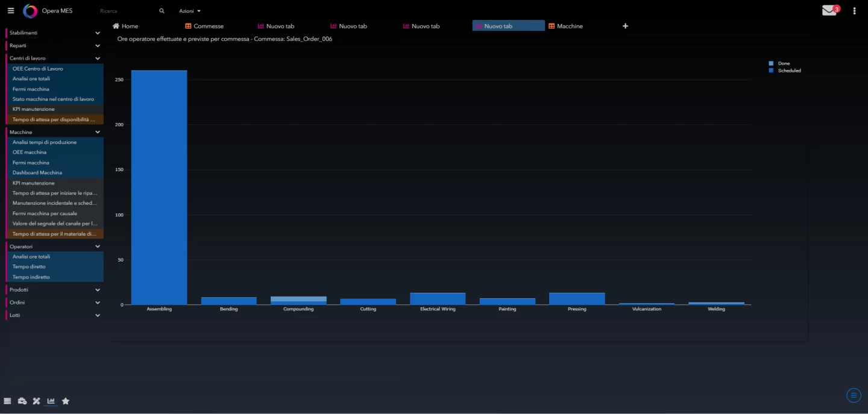Click the pencil and ruler icon
Image resolution: width=868 pixels, height=414 pixels.
click(x=36, y=401)
